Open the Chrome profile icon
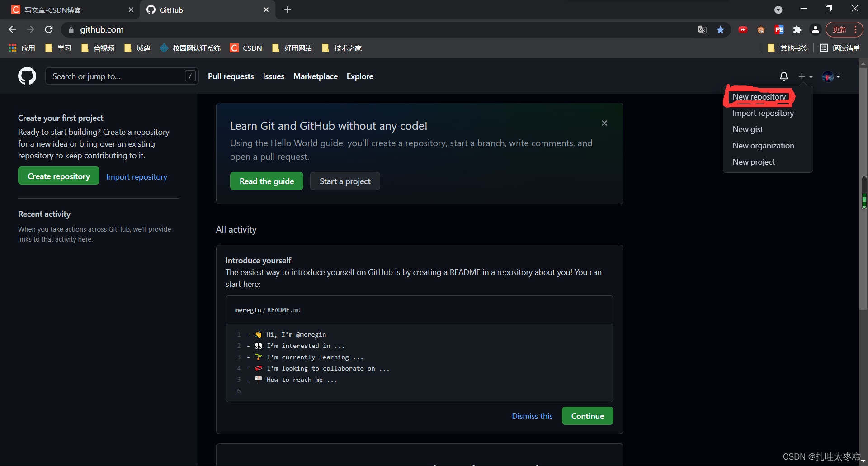 (x=815, y=29)
